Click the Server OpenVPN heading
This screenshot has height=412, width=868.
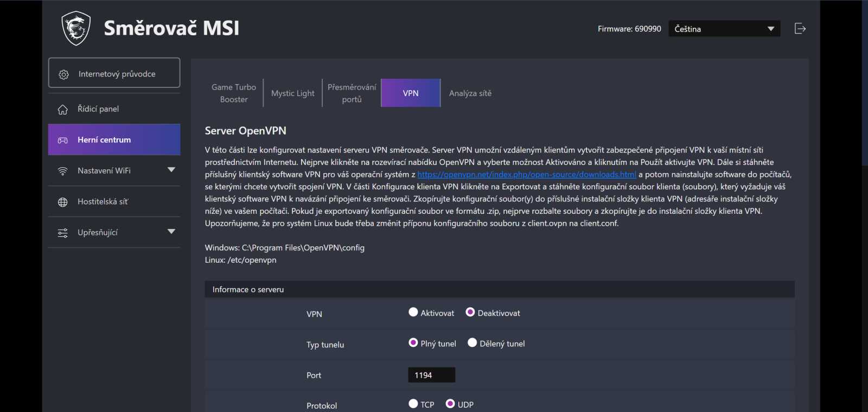coord(245,131)
